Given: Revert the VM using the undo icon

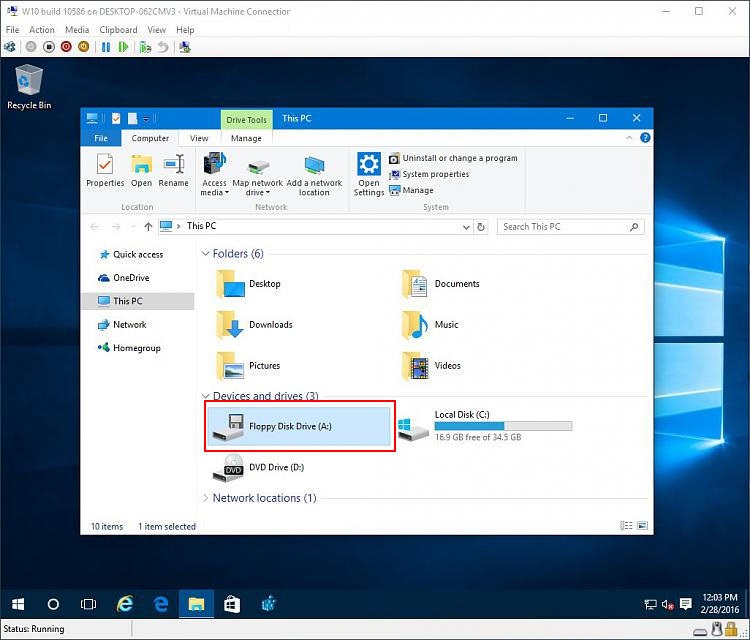Looking at the screenshot, I should [x=163, y=47].
